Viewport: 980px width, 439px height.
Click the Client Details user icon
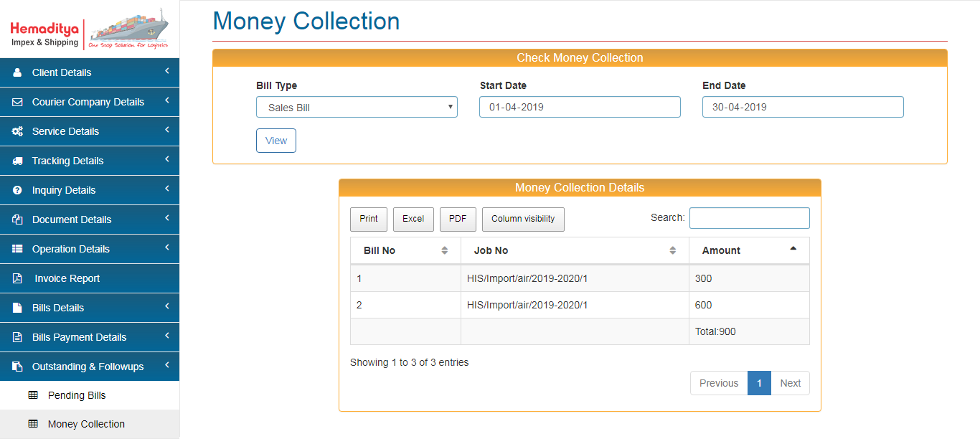pos(17,72)
